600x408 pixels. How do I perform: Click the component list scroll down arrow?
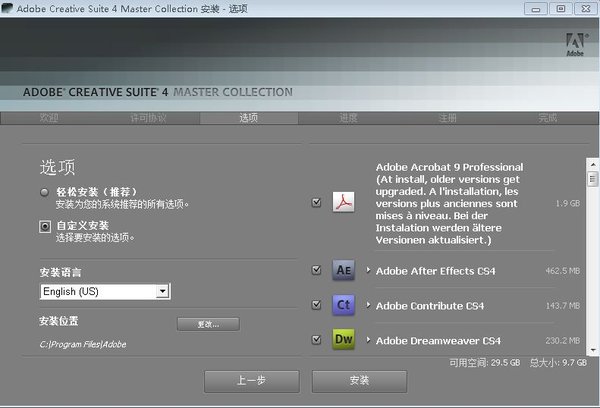click(593, 350)
